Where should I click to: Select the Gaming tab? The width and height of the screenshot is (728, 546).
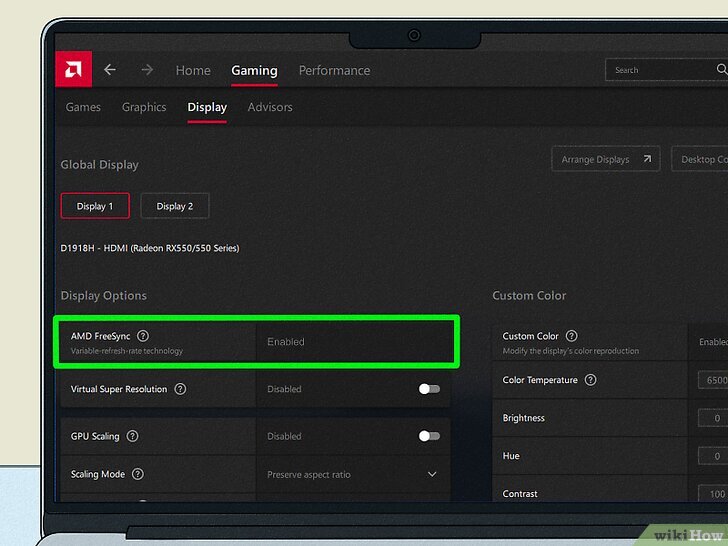[x=254, y=70]
